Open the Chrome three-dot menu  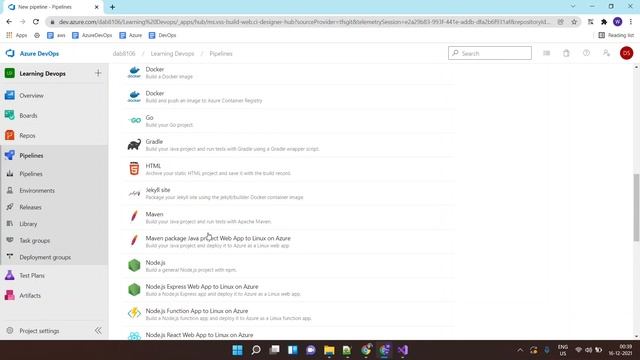(631, 22)
